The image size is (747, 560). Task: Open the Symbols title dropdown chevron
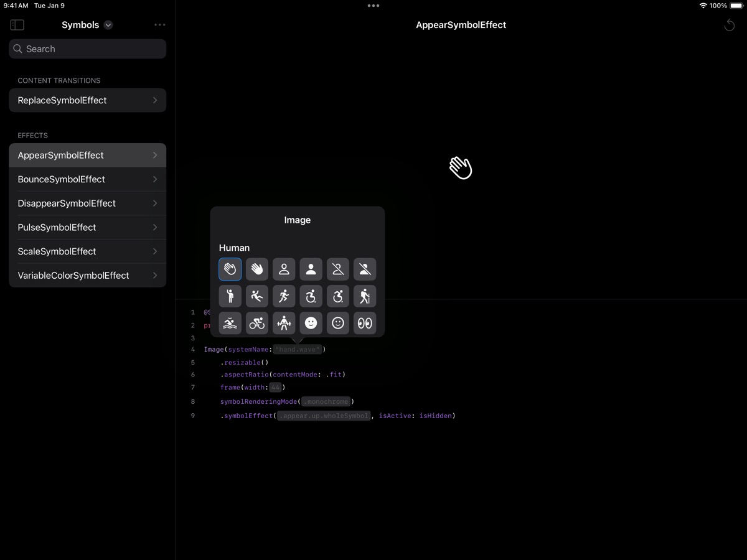(x=108, y=25)
